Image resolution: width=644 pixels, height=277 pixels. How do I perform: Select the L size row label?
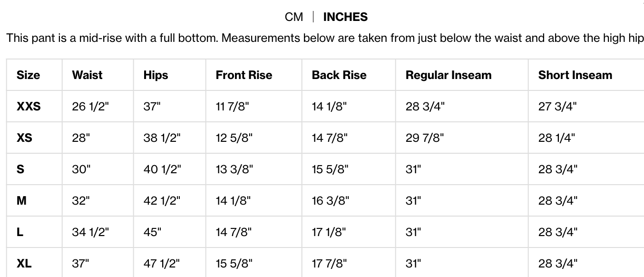pyautogui.click(x=20, y=232)
